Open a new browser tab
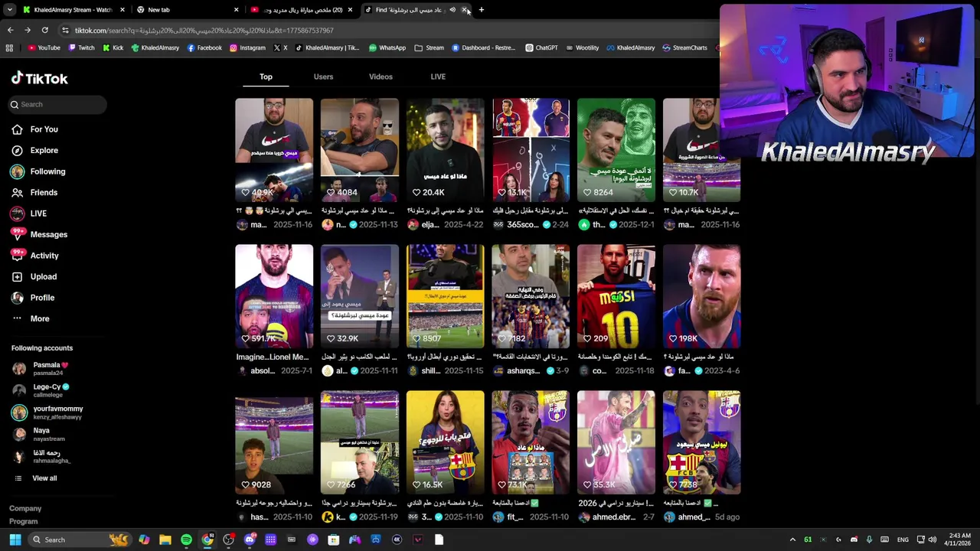Image resolution: width=980 pixels, height=551 pixels. pos(481,10)
